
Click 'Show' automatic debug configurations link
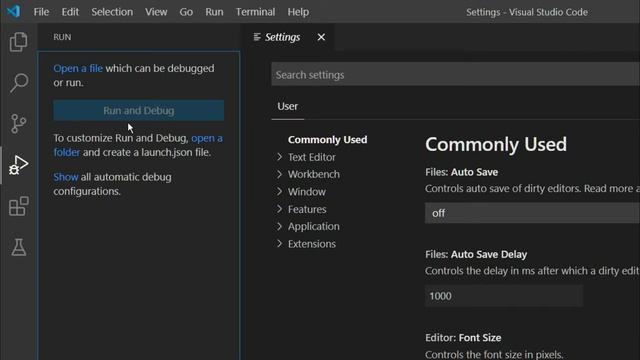[x=66, y=177]
